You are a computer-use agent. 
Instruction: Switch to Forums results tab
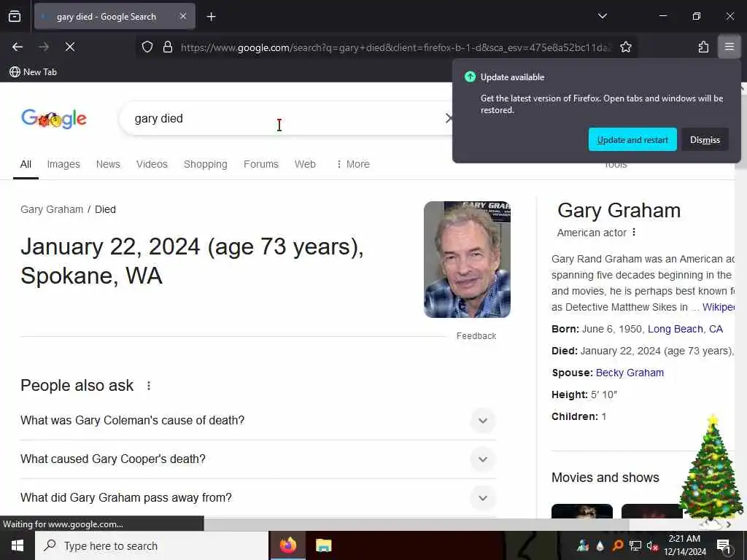(261, 164)
